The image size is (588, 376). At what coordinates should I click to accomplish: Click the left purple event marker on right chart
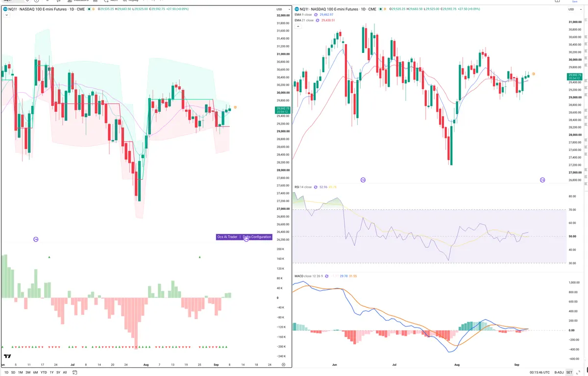pos(363,180)
